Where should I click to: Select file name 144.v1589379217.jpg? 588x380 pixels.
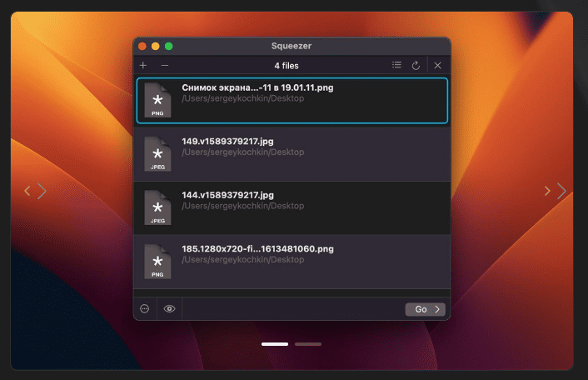pos(227,195)
